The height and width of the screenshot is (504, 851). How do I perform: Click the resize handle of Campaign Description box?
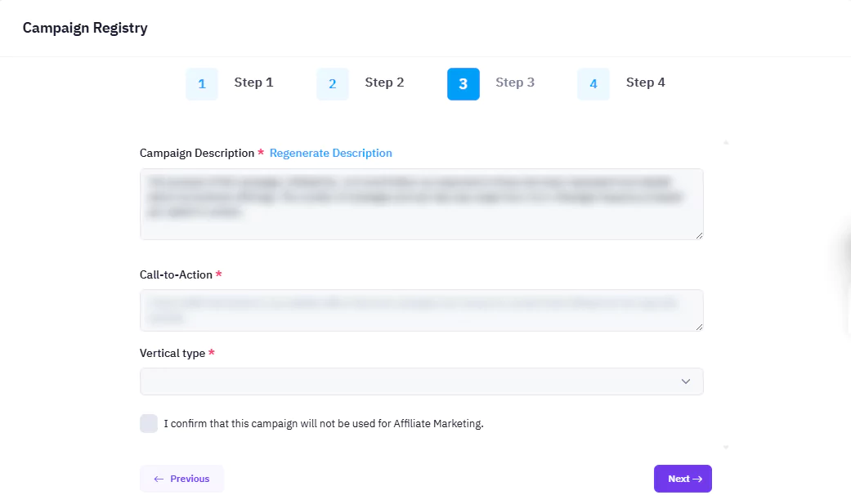tap(699, 235)
